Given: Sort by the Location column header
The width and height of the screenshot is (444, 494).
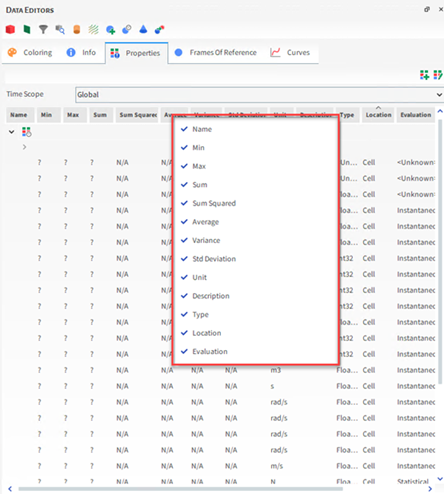Looking at the screenshot, I should [378, 115].
